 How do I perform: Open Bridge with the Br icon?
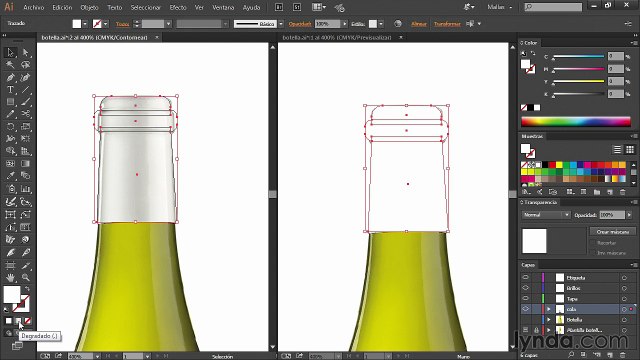click(x=279, y=7)
